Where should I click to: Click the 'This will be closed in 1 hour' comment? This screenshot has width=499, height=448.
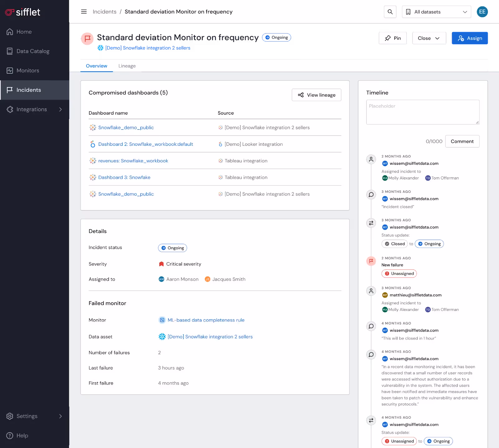[x=409, y=338]
